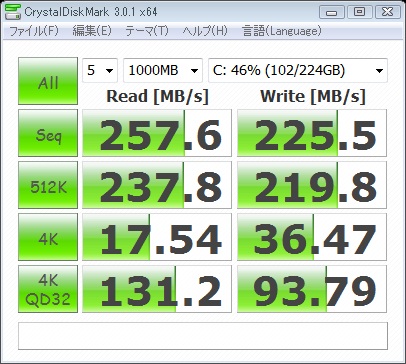Click the CrystalDiskMark app icon in title bar
The height and width of the screenshot is (364, 406).
[13, 12]
